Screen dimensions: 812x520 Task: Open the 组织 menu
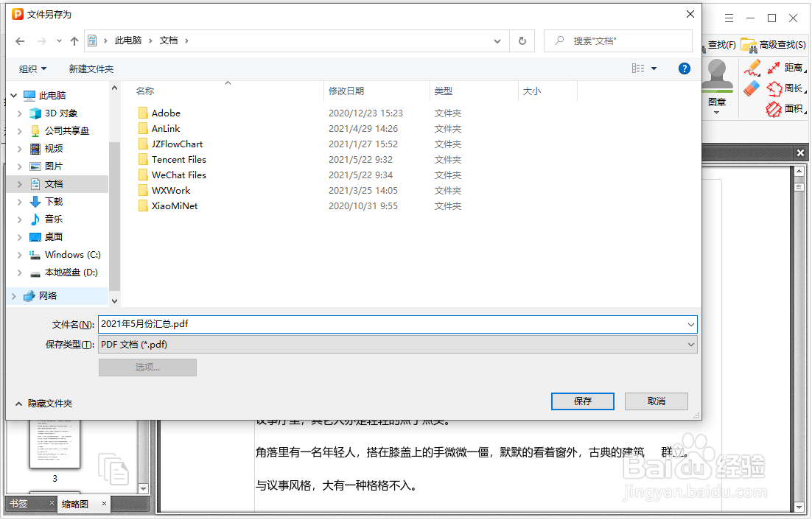(32, 68)
